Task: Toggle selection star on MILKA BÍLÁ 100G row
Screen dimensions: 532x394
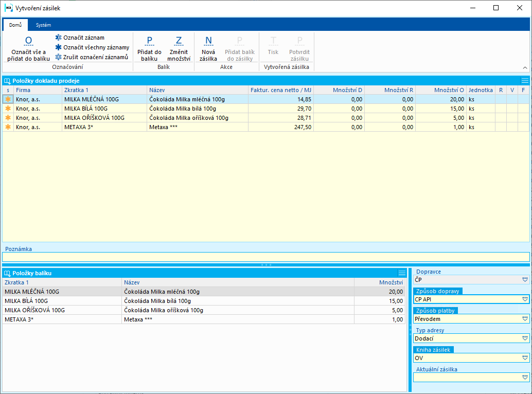Action: [8, 109]
